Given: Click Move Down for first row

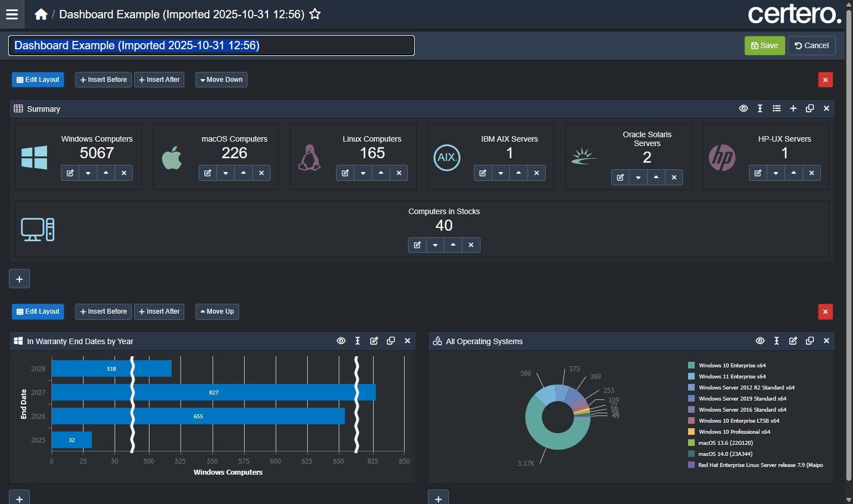Looking at the screenshot, I should click(221, 80).
